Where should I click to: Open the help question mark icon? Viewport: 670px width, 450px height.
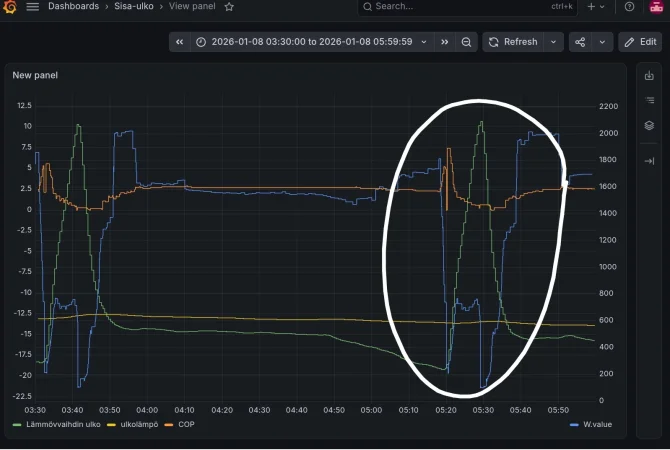pos(629,6)
